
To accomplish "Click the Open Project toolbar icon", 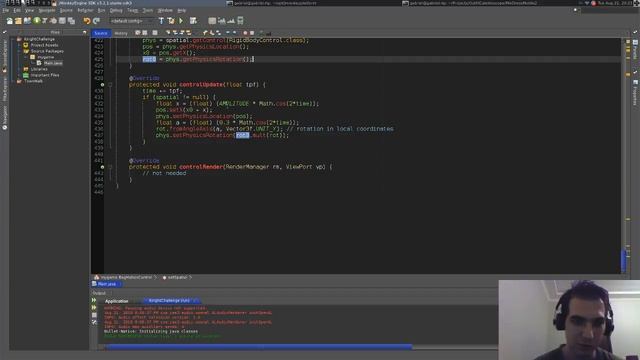I will pos(27,21).
